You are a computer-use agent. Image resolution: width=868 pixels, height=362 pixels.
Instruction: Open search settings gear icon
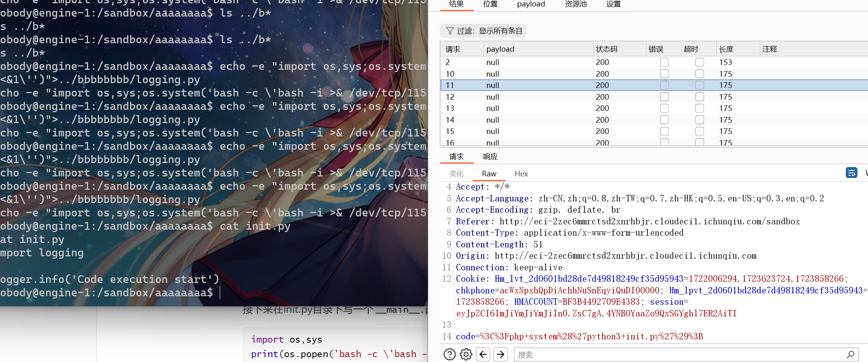[x=466, y=354]
